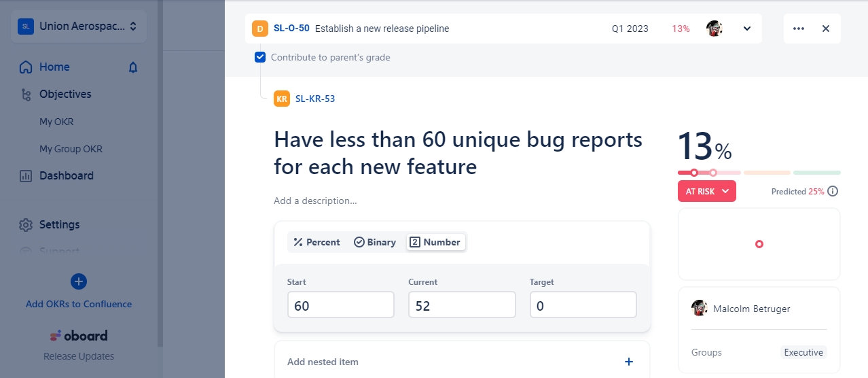Click the Settings gear icon

(x=26, y=225)
